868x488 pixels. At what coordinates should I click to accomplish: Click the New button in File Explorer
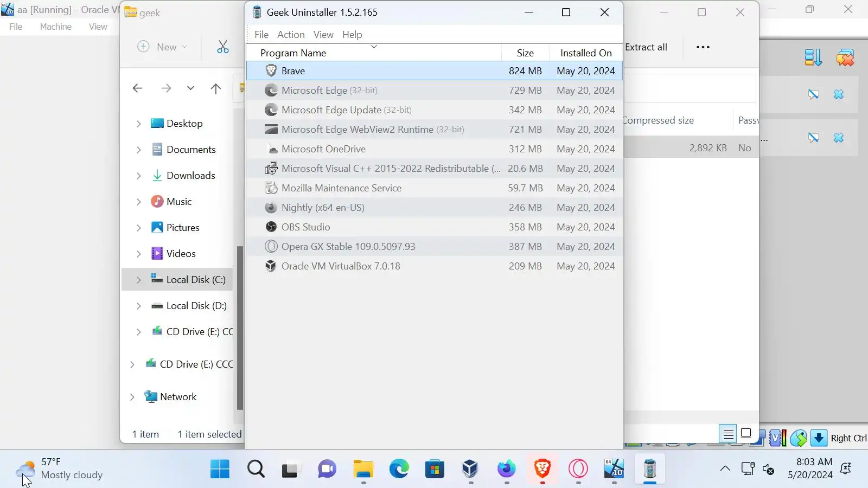coord(162,47)
